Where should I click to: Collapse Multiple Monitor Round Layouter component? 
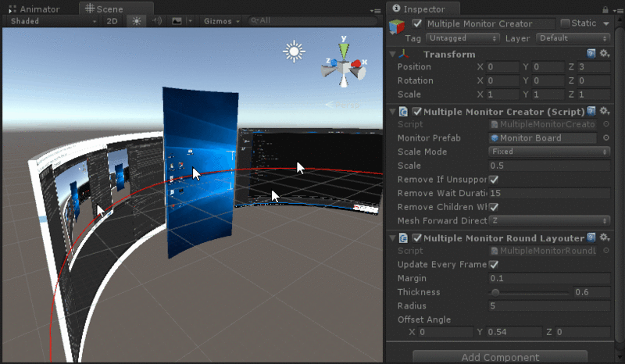click(393, 237)
